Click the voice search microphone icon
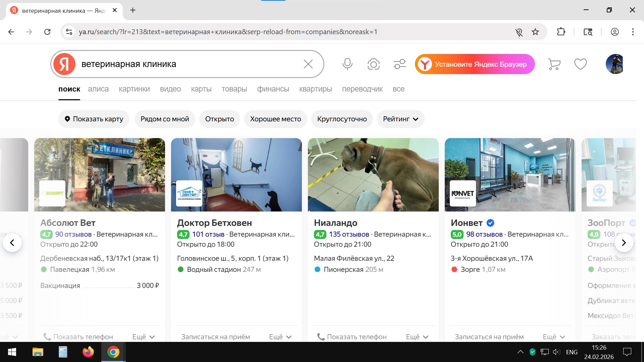 click(347, 64)
